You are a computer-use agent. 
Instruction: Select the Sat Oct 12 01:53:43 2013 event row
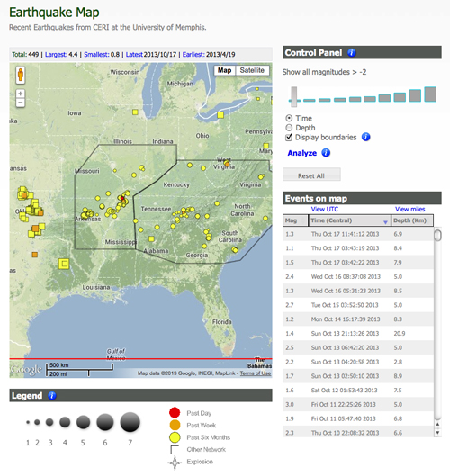pos(358,391)
